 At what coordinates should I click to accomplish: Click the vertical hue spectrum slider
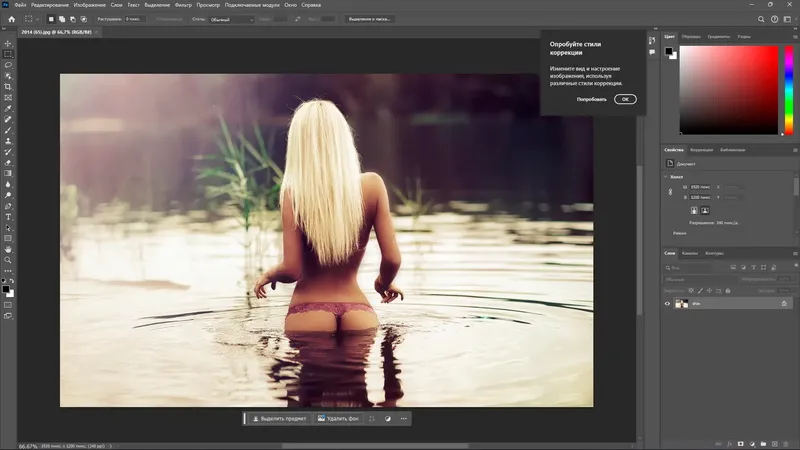point(787,90)
